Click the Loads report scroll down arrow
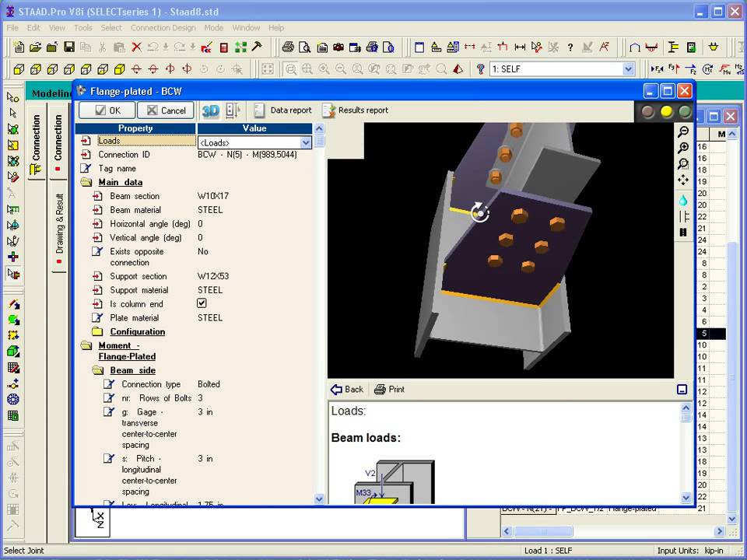747x560 pixels. click(686, 498)
